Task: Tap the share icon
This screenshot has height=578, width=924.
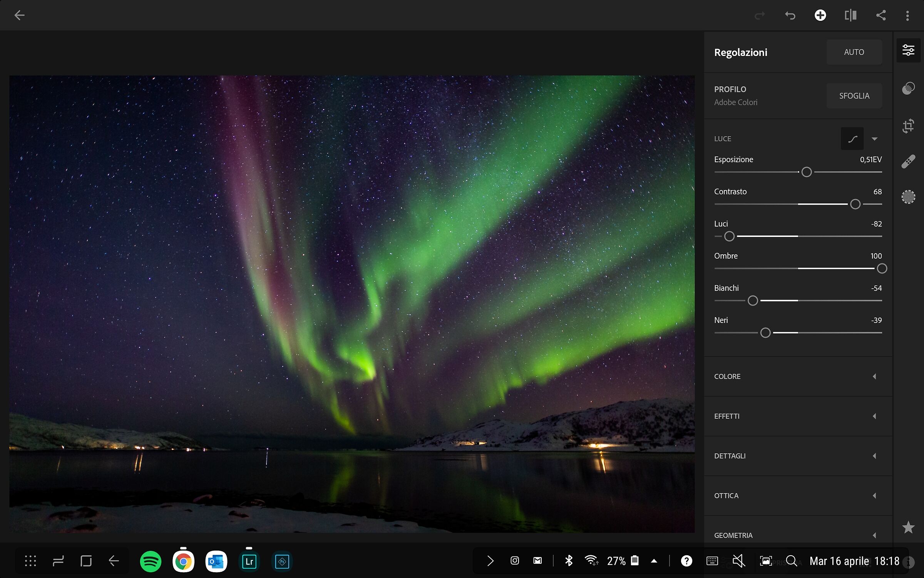Action: [881, 15]
